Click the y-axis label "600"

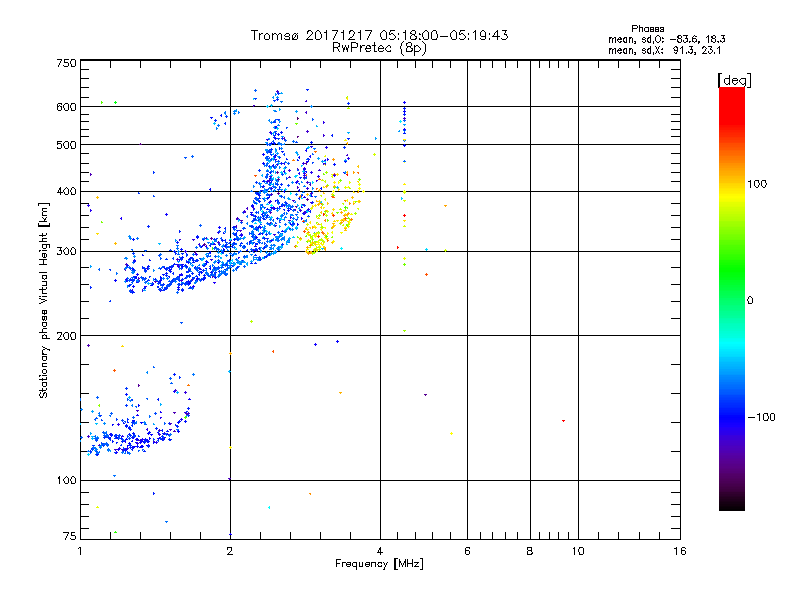[66, 107]
